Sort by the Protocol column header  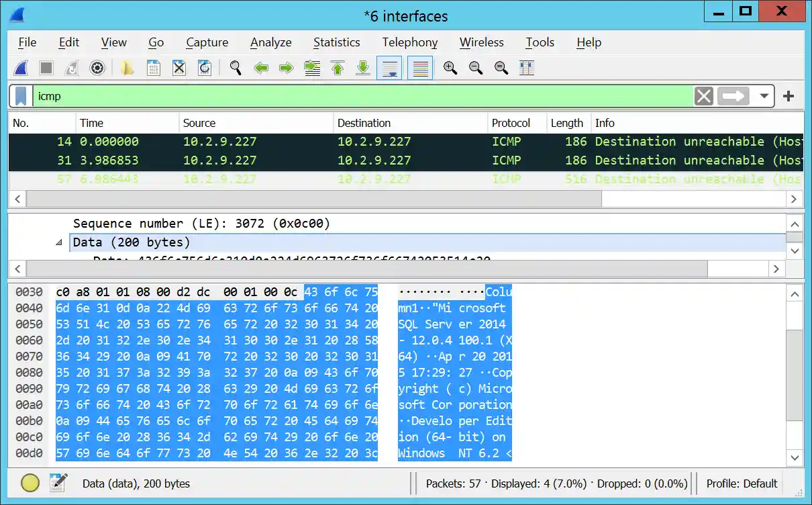pyautogui.click(x=517, y=123)
